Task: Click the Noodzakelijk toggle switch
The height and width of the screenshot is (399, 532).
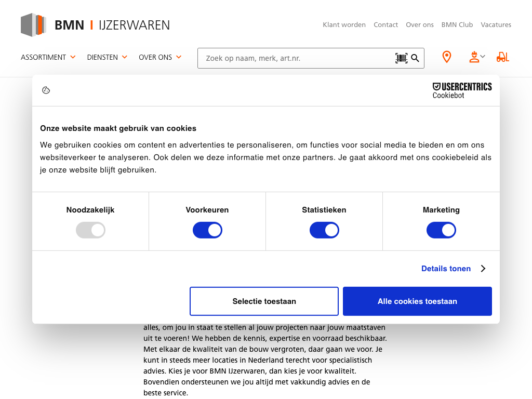Action: point(90,230)
